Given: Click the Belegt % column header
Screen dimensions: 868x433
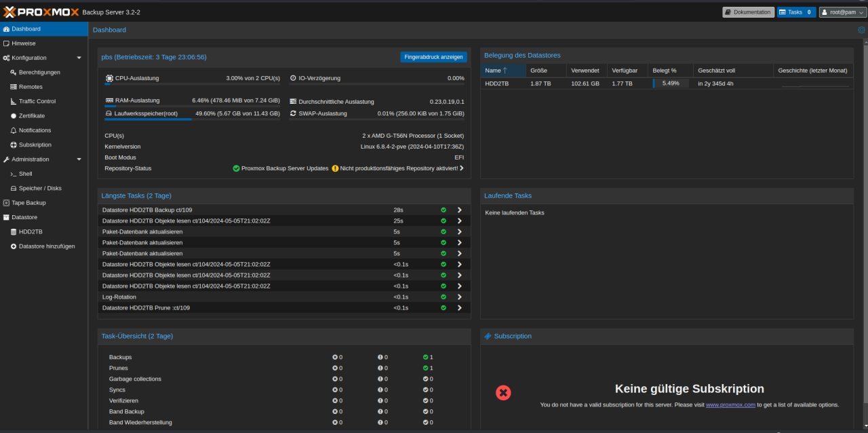Looking at the screenshot, I should click(x=671, y=71).
